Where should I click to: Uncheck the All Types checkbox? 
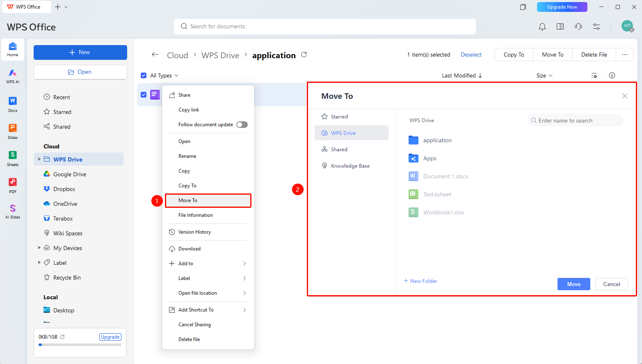point(144,75)
